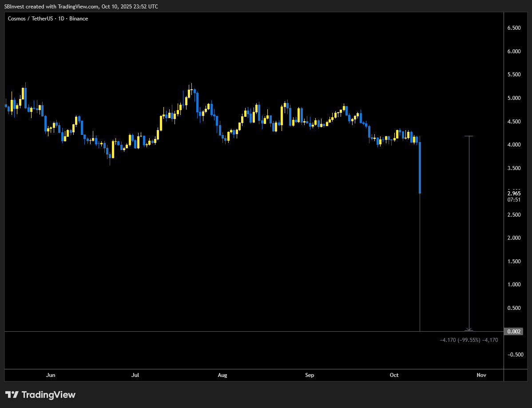Viewport: 532px width, 408px height.
Task: Click the 3.500 price axis label
Action: pyautogui.click(x=514, y=168)
